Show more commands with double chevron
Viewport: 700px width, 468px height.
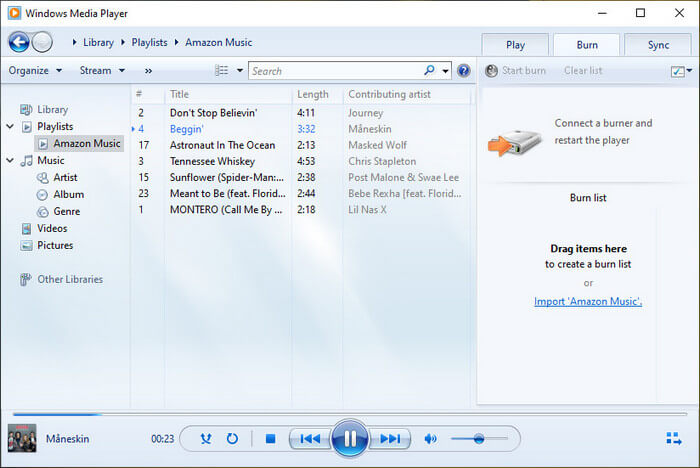148,71
